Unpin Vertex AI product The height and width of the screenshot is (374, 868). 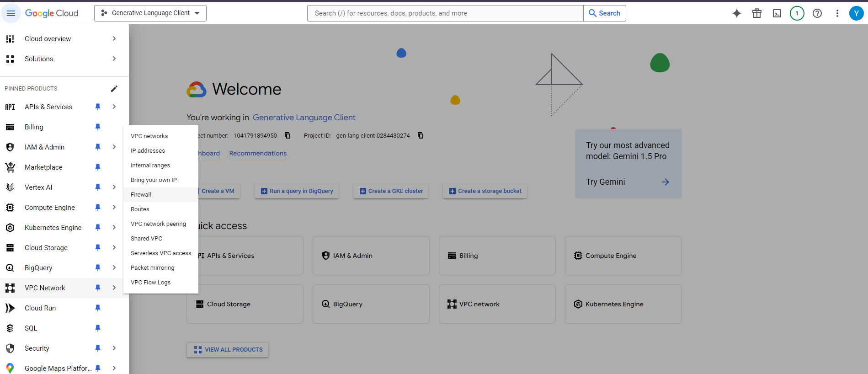point(98,187)
